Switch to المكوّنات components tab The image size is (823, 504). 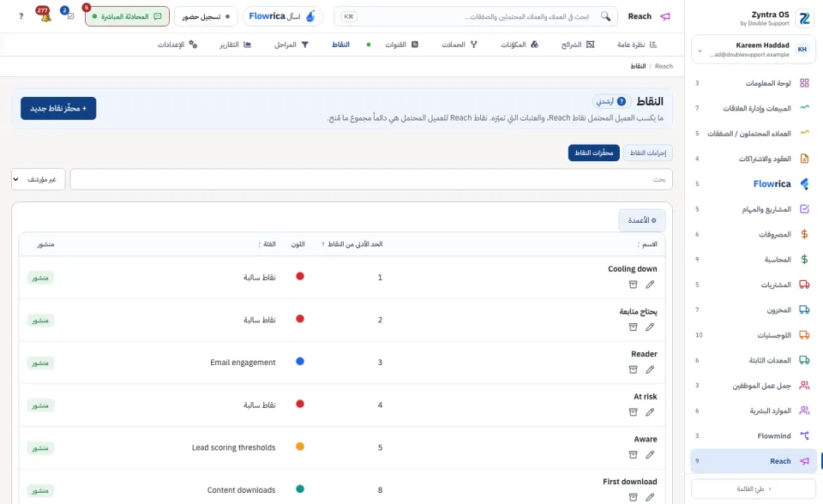(x=520, y=45)
